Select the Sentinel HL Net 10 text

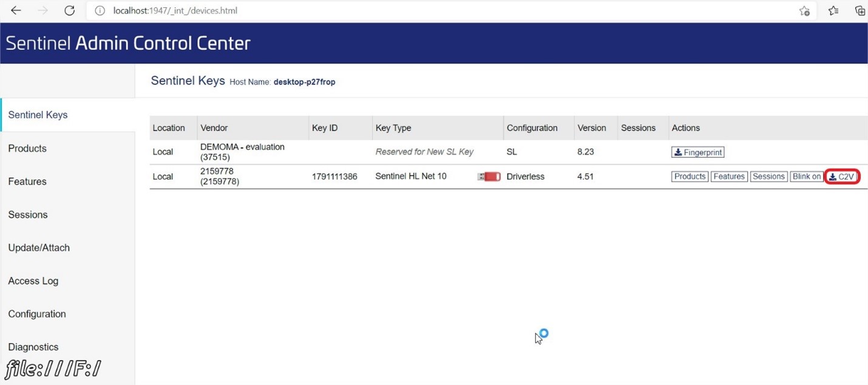point(411,177)
